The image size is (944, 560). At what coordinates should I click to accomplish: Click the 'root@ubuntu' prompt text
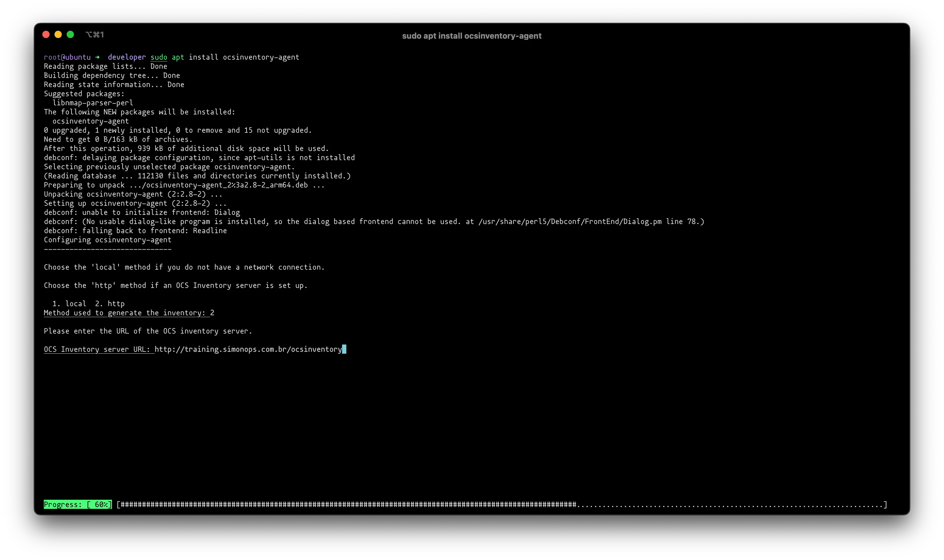pyautogui.click(x=67, y=57)
